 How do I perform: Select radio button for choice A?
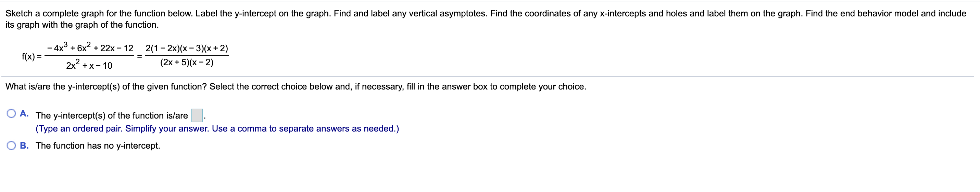[11, 113]
